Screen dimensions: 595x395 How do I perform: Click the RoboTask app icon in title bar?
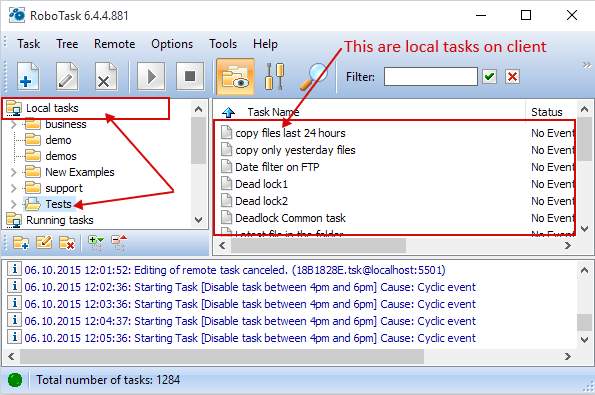17,15
